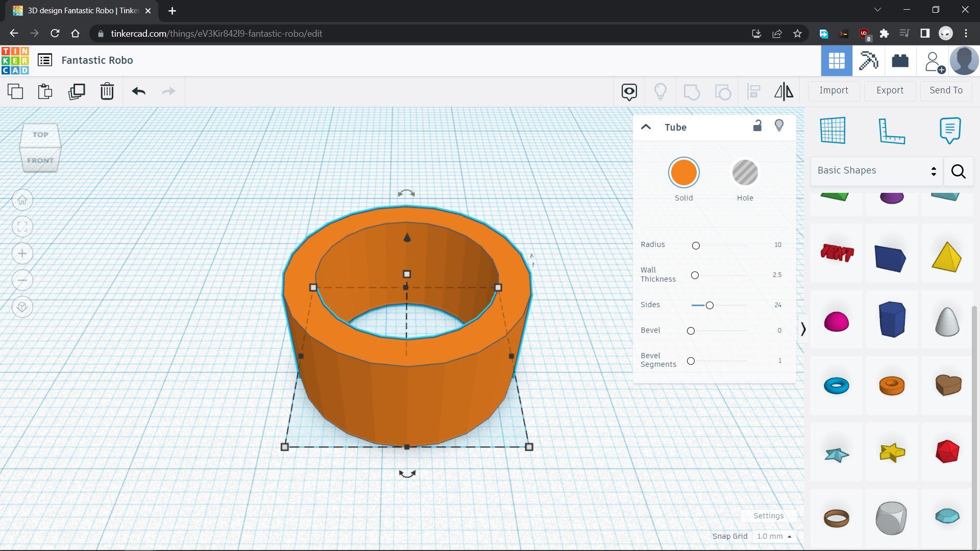
Task: Delete the selected shape with trash icon
Action: (x=107, y=92)
